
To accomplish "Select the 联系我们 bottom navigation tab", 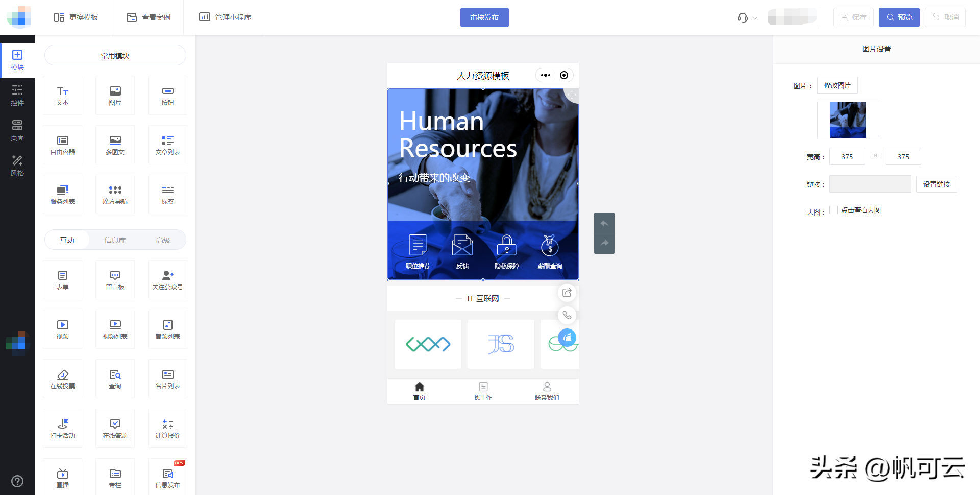I will click(x=547, y=391).
